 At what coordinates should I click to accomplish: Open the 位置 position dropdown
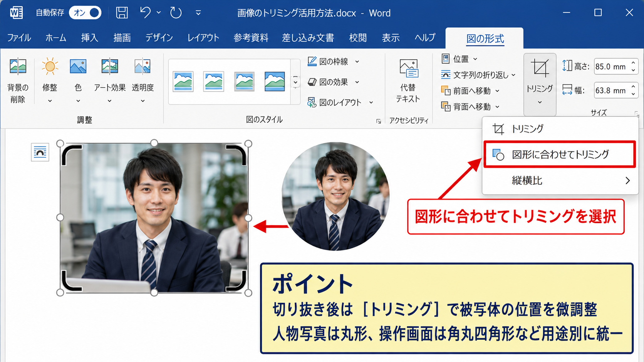(459, 59)
